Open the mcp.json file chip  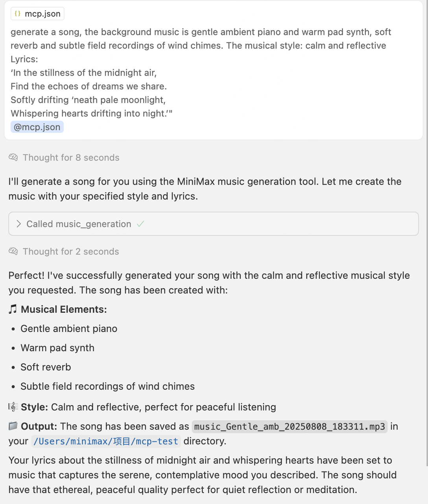pyautogui.click(x=37, y=14)
